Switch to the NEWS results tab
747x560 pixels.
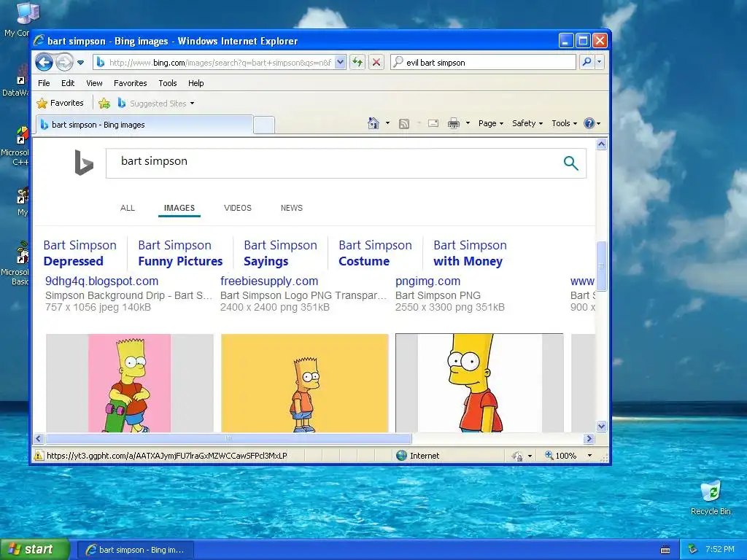pos(292,208)
